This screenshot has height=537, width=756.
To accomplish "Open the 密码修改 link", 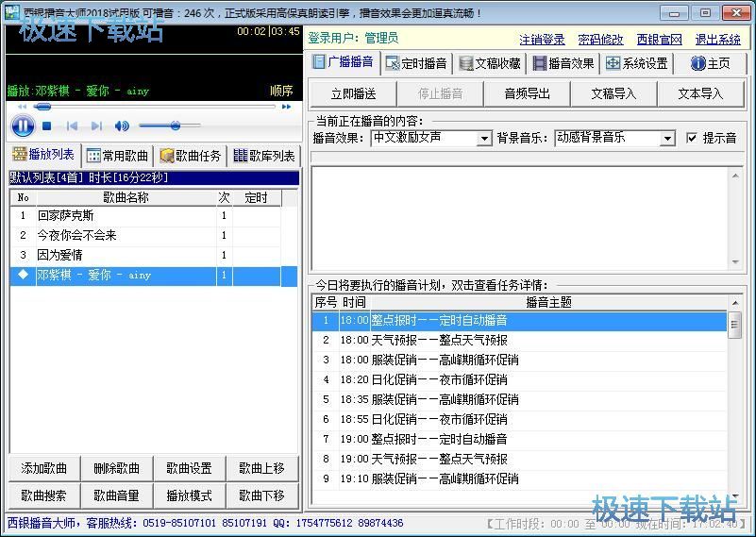I will pyautogui.click(x=600, y=39).
